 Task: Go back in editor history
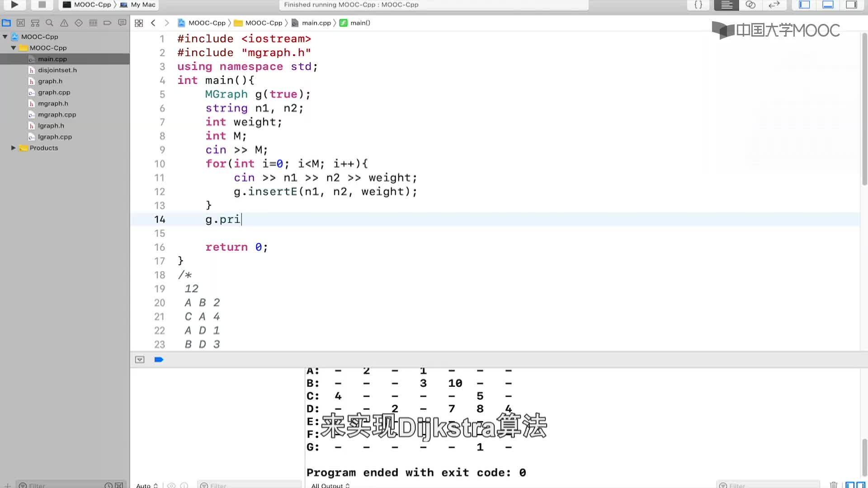pyautogui.click(x=153, y=23)
